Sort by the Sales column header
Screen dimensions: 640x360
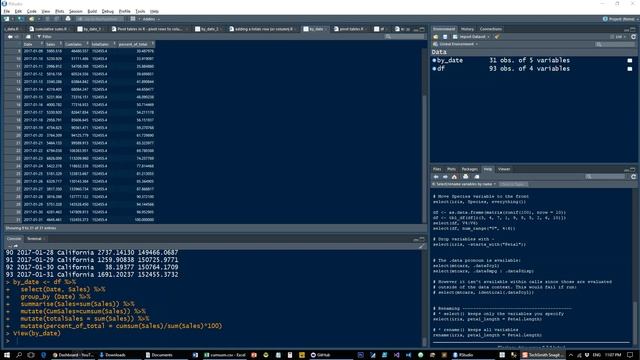[53, 44]
